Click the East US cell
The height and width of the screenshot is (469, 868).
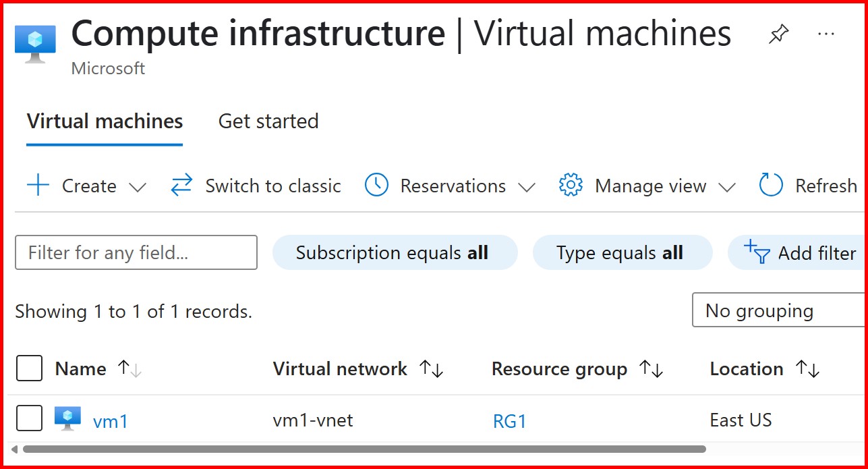click(741, 420)
